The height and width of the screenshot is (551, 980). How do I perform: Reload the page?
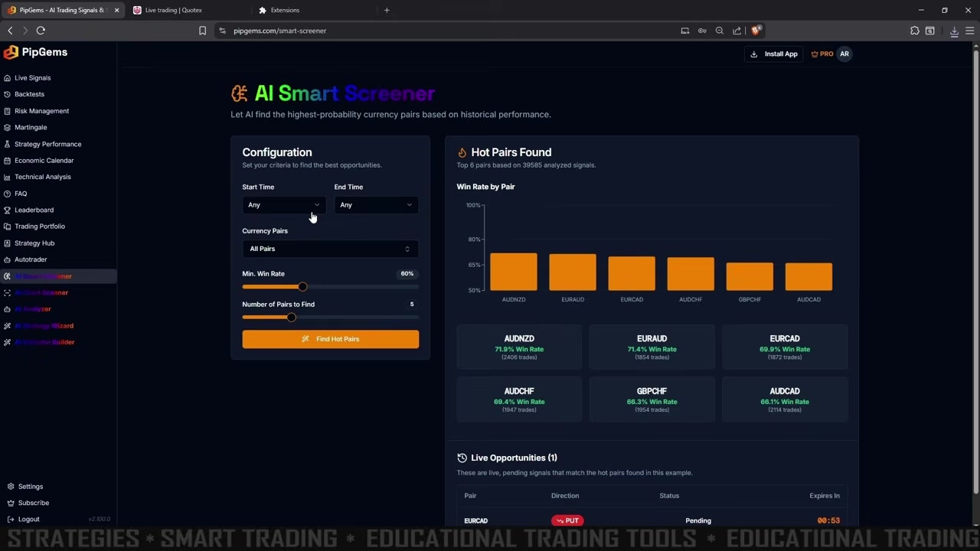[x=41, y=31]
